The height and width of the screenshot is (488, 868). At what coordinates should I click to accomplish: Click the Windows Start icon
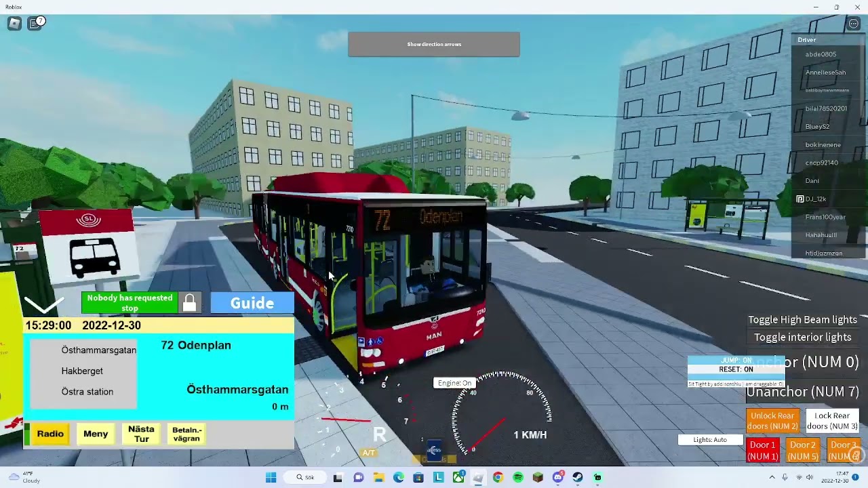point(271,477)
